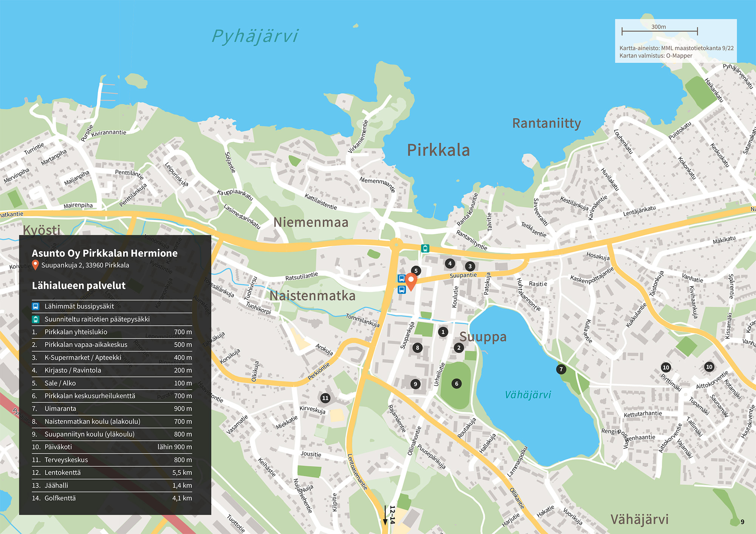The height and width of the screenshot is (534, 756).
Task: Click the orange location pin on Suupantie
Action: (411, 281)
